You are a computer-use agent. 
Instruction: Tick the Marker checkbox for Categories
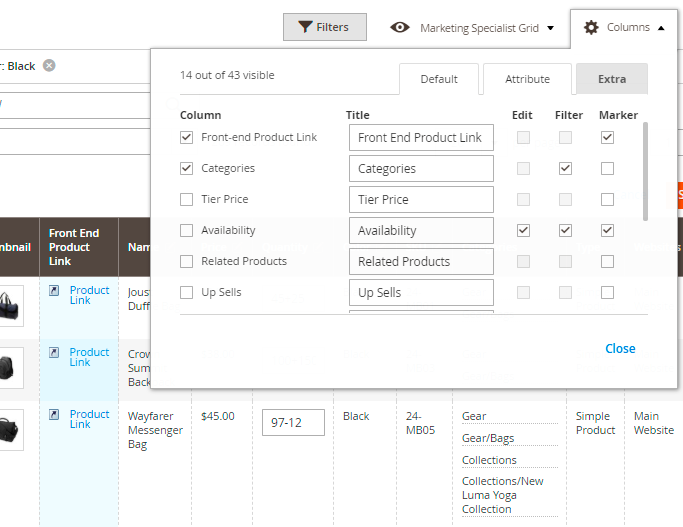click(607, 168)
